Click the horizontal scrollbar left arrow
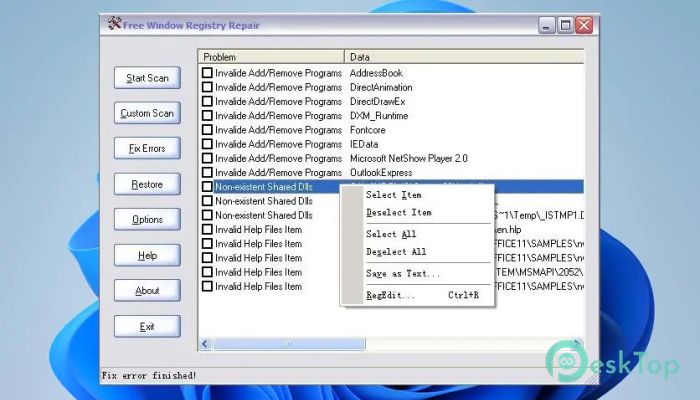Image resolution: width=700 pixels, height=400 pixels. point(205,344)
